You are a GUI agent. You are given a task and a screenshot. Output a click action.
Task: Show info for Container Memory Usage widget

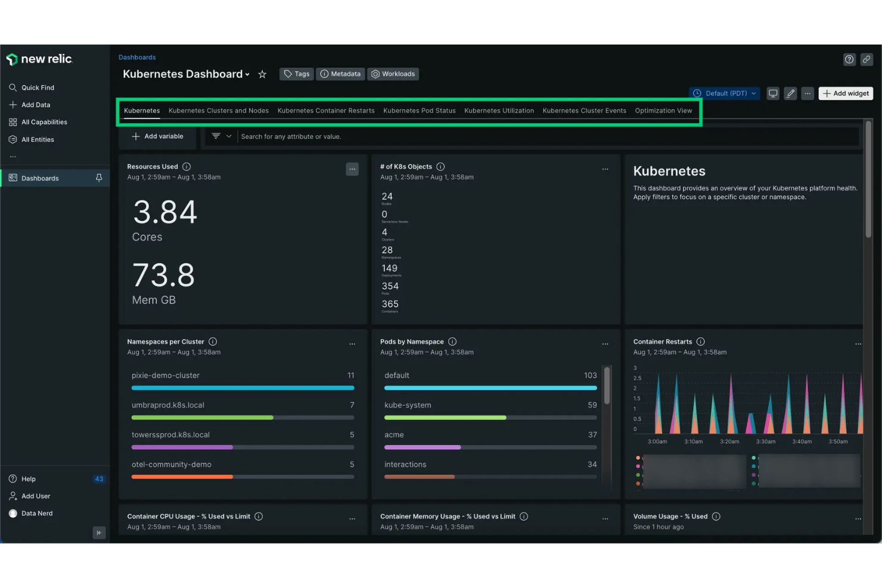pyautogui.click(x=524, y=517)
